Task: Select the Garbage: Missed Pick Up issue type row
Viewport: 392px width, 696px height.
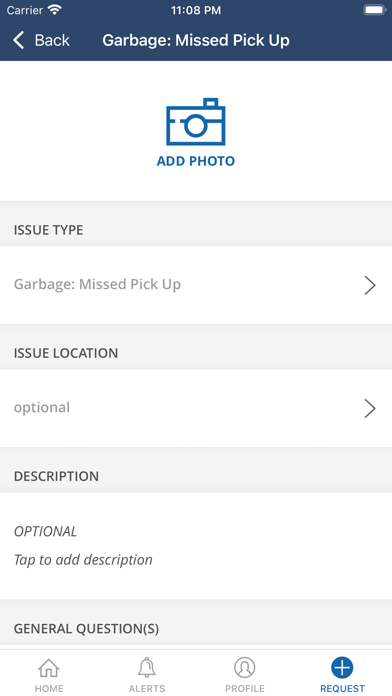Action: coord(196,285)
